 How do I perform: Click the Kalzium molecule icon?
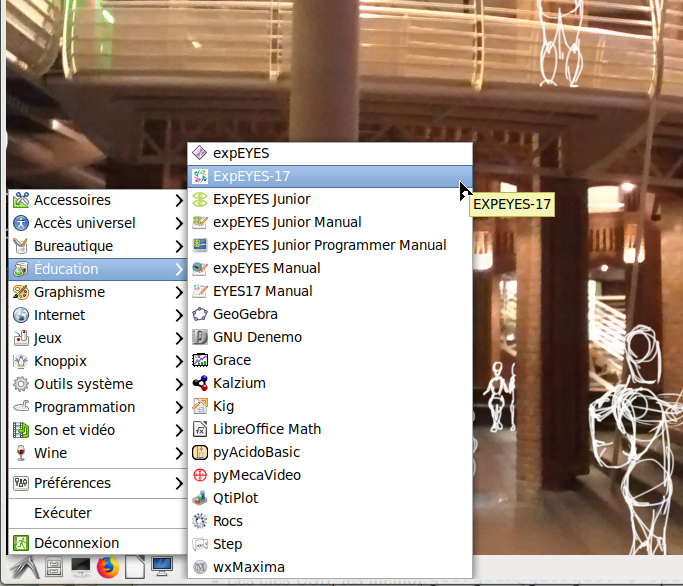point(199,383)
